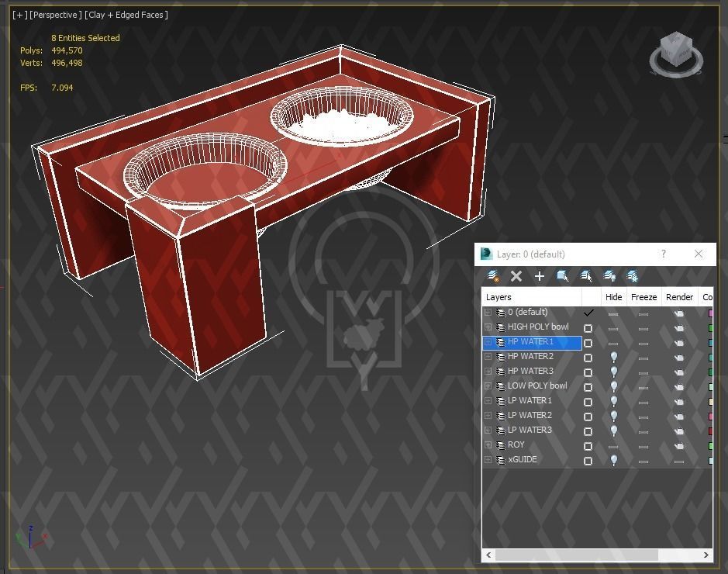Open the [+] viewport general menu
728x574 pixels.
[20, 15]
